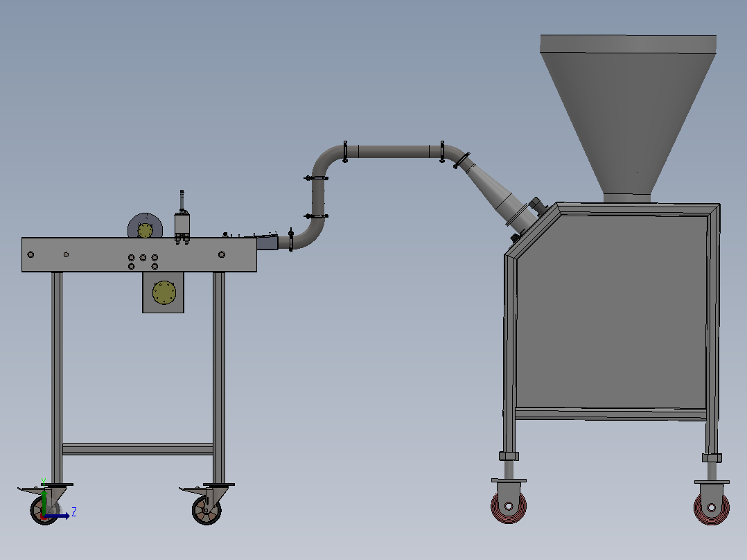The image size is (747, 560).
Task: Click the horizontal pipe section between the clamps
Action: tap(394, 152)
